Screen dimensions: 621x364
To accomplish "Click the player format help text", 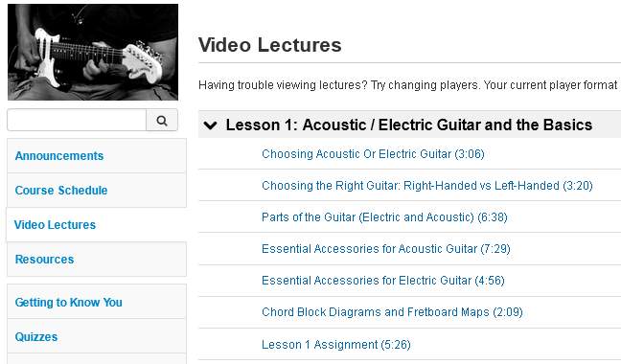I will [409, 85].
